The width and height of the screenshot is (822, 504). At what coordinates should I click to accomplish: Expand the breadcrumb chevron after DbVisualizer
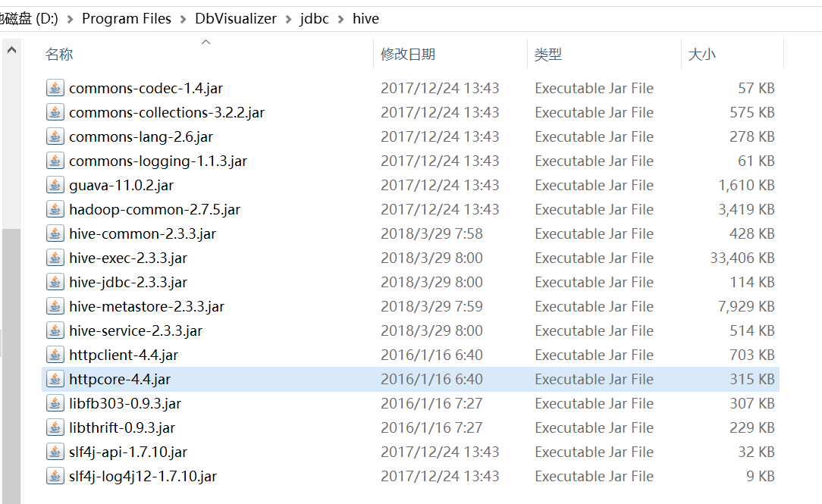tap(288, 20)
